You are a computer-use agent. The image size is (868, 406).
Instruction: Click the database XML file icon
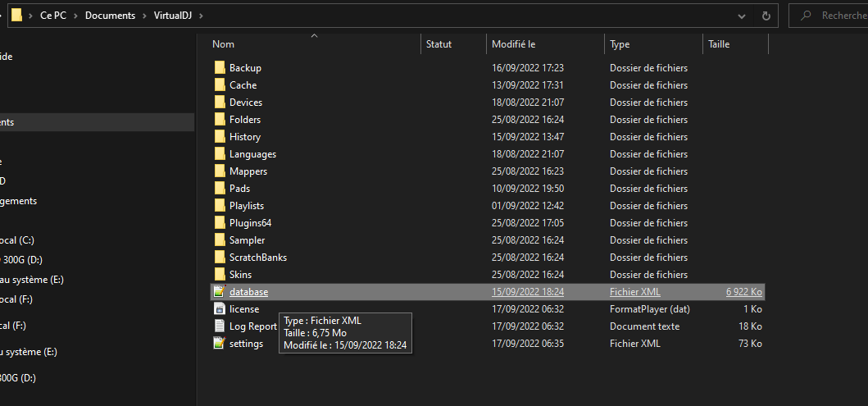[x=220, y=291]
